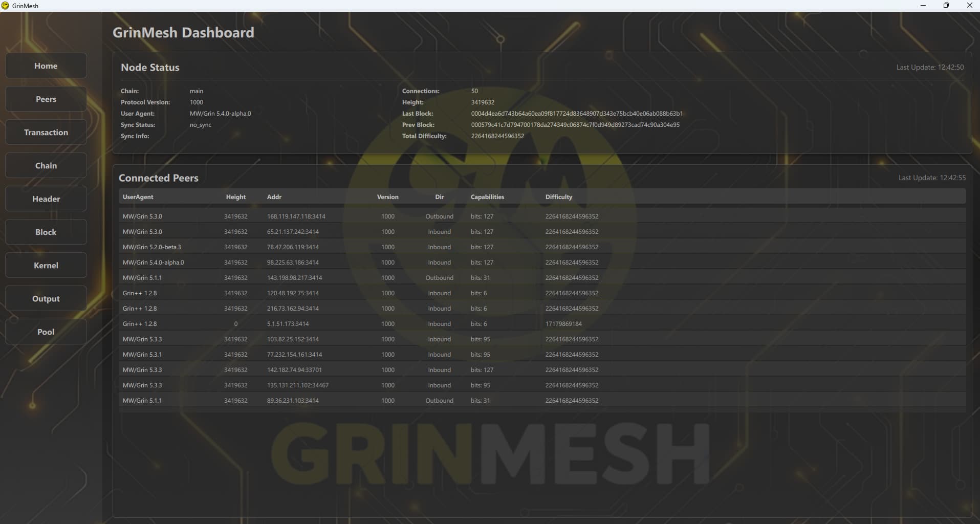
Task: Click the Protocol Version value 1000
Action: [197, 102]
